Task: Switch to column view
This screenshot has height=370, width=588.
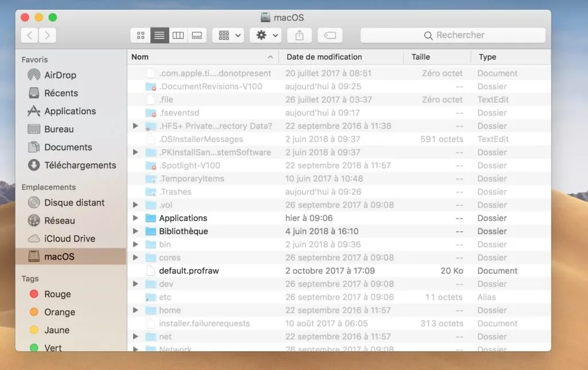Action: (x=178, y=35)
